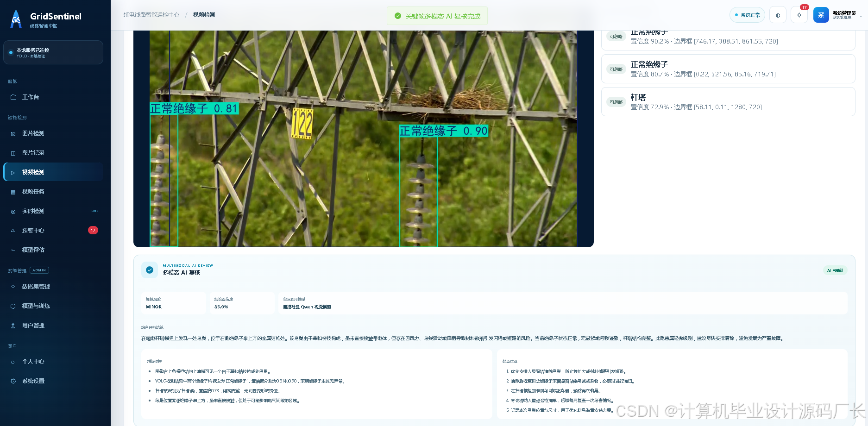Image resolution: width=868 pixels, height=426 pixels.
Task: Click the LIVE badge beside 实时检测
Action: tap(95, 211)
